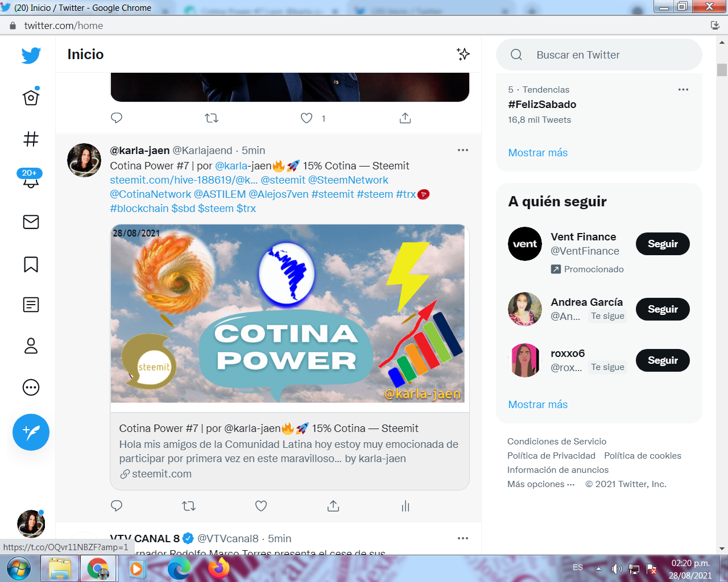Retweet the Cotina Power tweet
Image resolution: width=728 pixels, height=582 pixels.
click(189, 506)
